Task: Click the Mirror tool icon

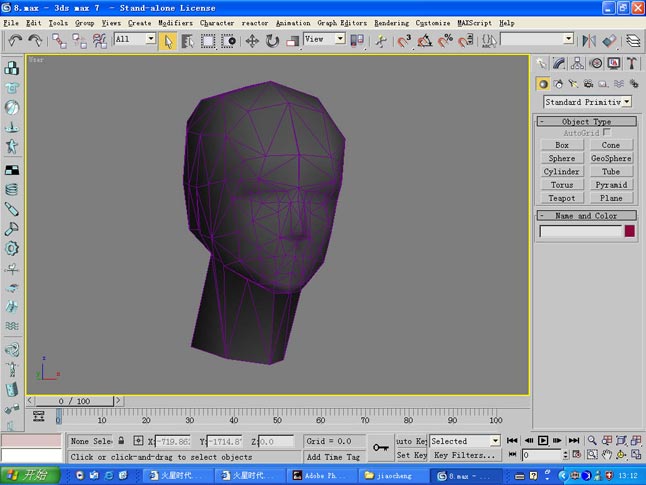Action: pyautogui.click(x=589, y=40)
